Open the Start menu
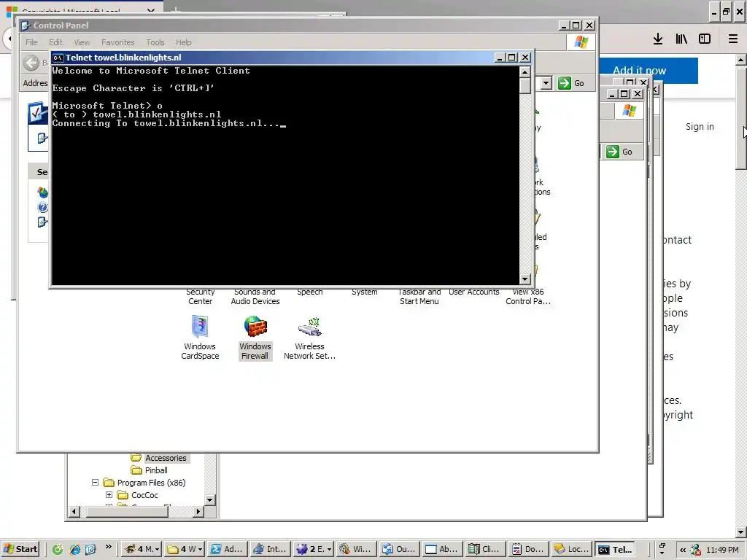This screenshot has height=560, width=747. click(20, 549)
